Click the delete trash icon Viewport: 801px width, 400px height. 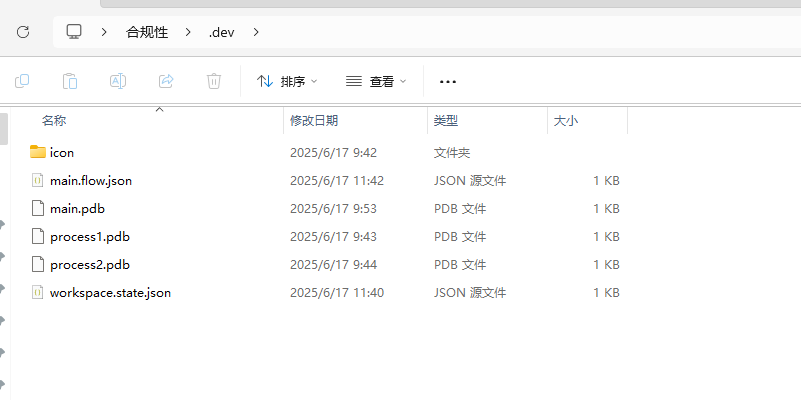tap(214, 81)
